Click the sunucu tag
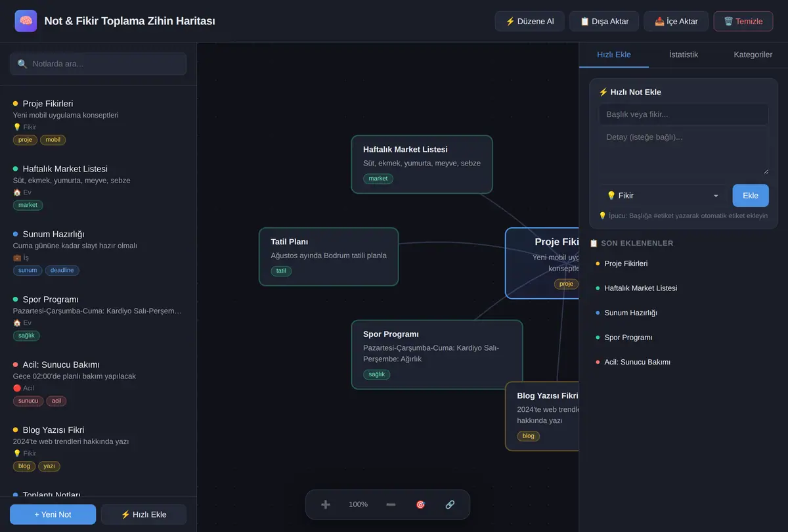Screen dimensions: 788x532 tap(28, 401)
